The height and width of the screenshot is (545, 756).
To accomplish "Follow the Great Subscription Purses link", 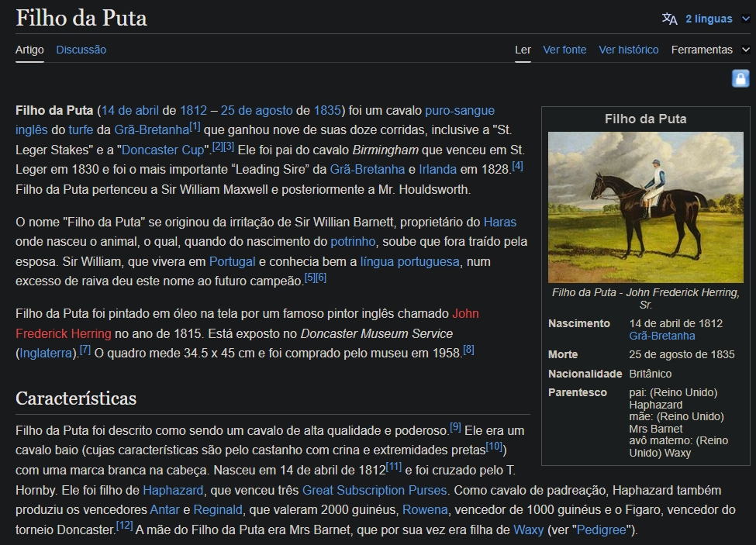I will [x=375, y=491].
